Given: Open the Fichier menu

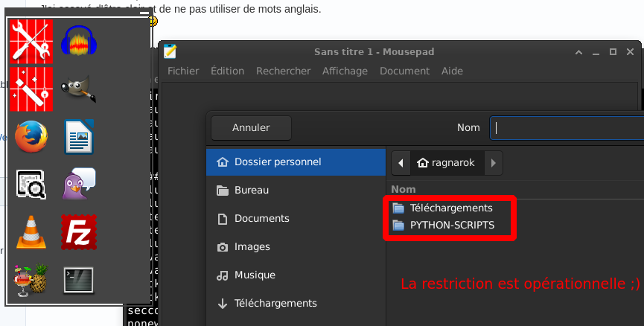Looking at the screenshot, I should point(183,71).
